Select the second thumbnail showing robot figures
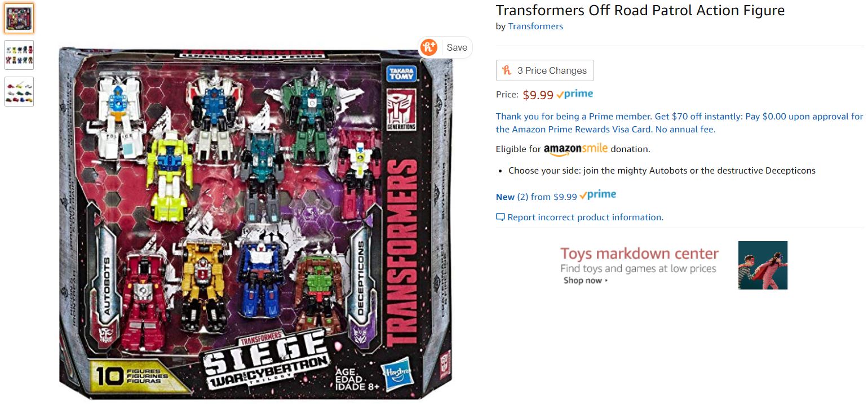This screenshot has height=404, width=868. [x=19, y=55]
